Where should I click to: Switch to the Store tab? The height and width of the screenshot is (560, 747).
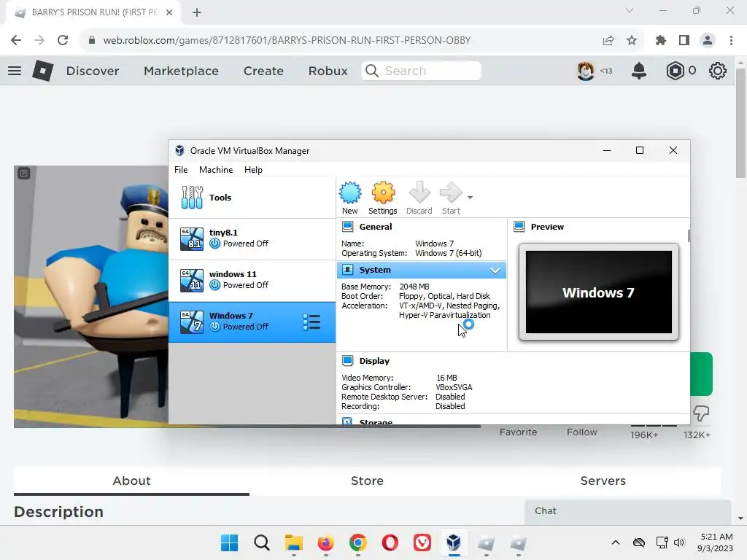pos(367,481)
